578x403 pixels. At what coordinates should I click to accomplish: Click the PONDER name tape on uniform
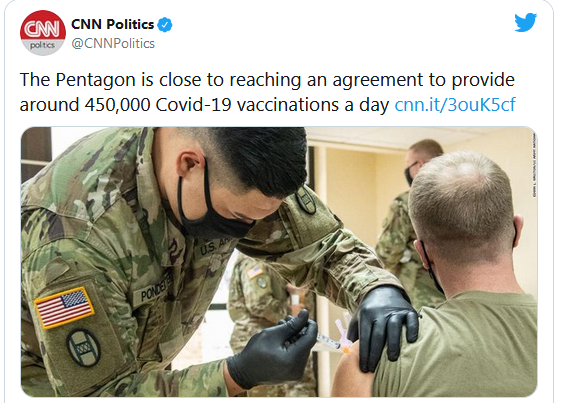pos(156,289)
